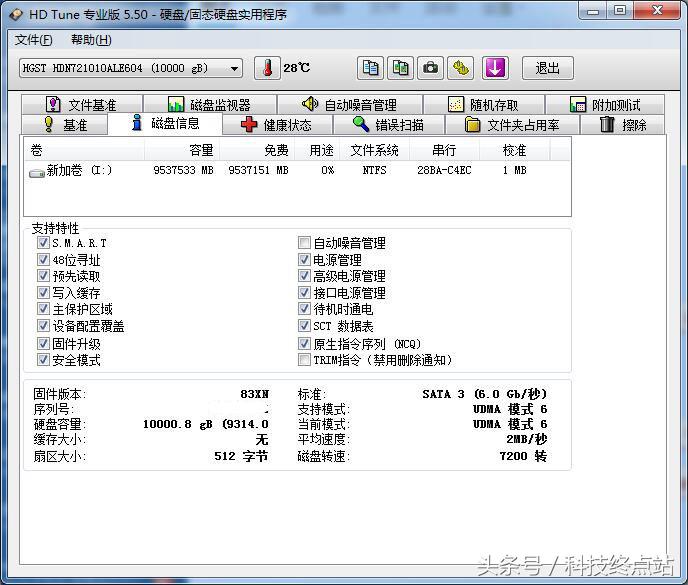Click the drive icon next to 新加卷 (I:)
Viewport: 688px width, 585px height.
pyautogui.click(x=37, y=173)
